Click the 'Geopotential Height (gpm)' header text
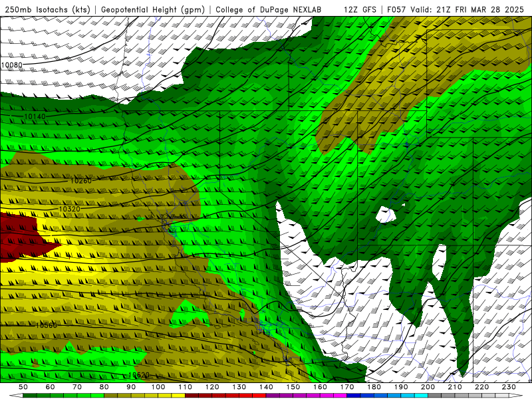Screen dimensions: 532x399 click(x=153, y=9)
